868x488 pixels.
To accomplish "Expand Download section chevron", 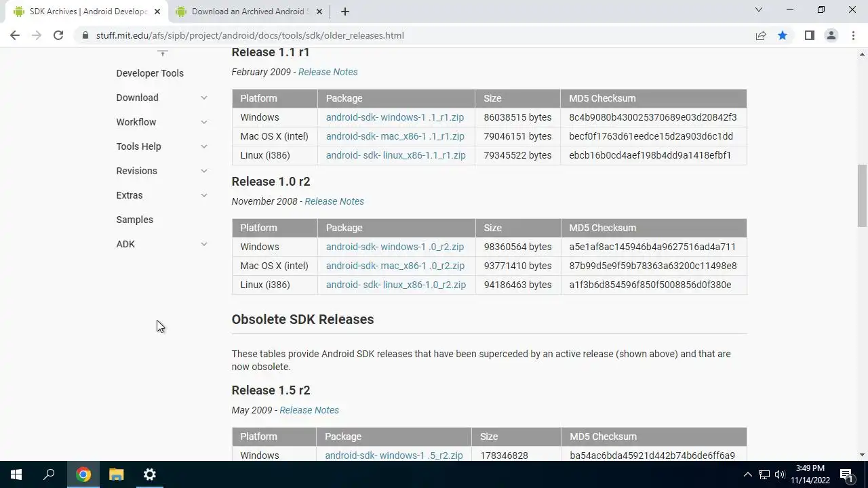I will coord(203,98).
